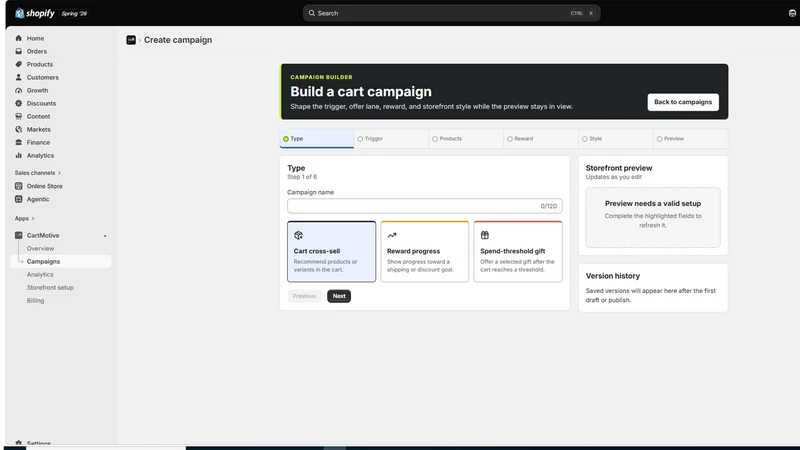This screenshot has width=800, height=450.
Task: Switch to the Trigger step tab
Action: 391,139
